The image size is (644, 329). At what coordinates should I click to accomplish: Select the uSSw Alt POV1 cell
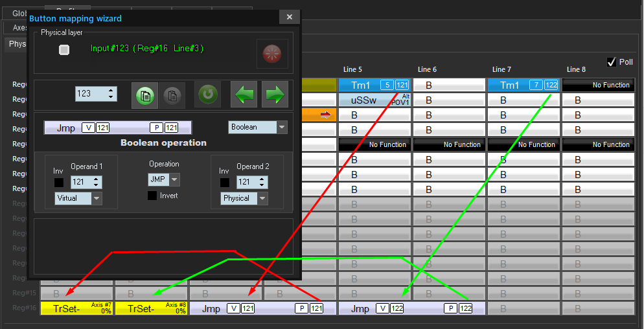tap(374, 100)
